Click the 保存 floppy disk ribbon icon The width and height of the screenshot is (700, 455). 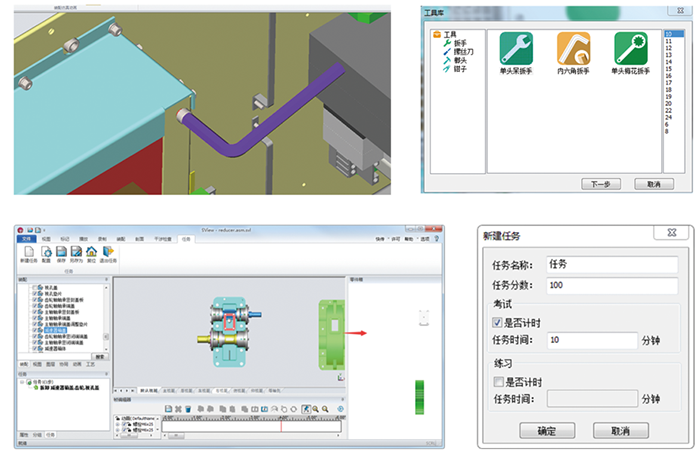[61, 254]
